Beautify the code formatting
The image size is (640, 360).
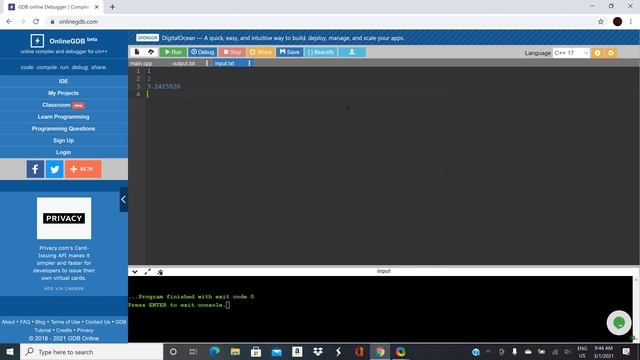[x=321, y=52]
